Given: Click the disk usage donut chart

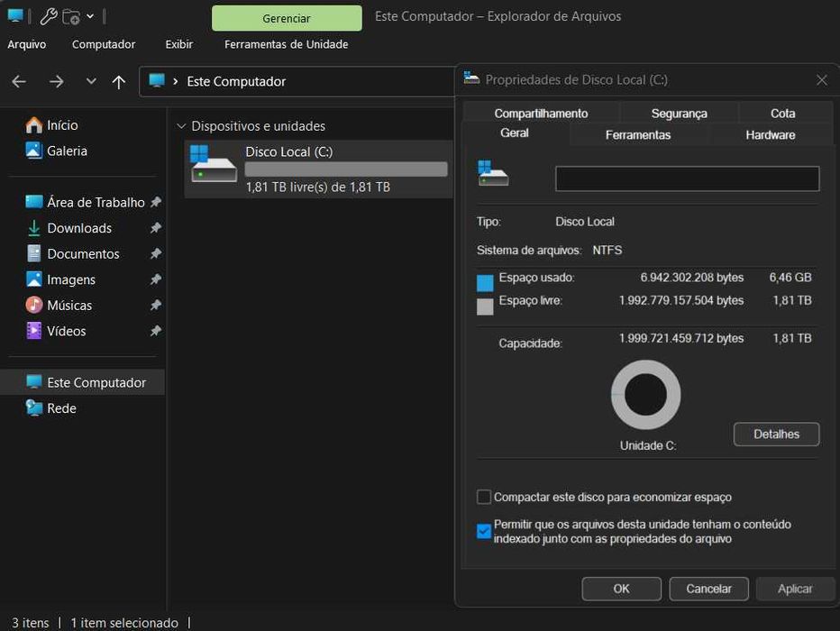Looking at the screenshot, I should click(646, 395).
